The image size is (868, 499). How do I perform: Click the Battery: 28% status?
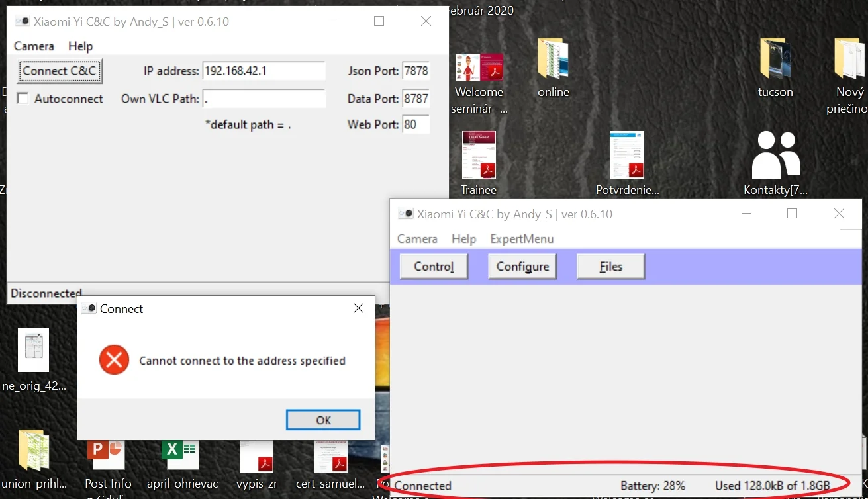click(x=653, y=486)
